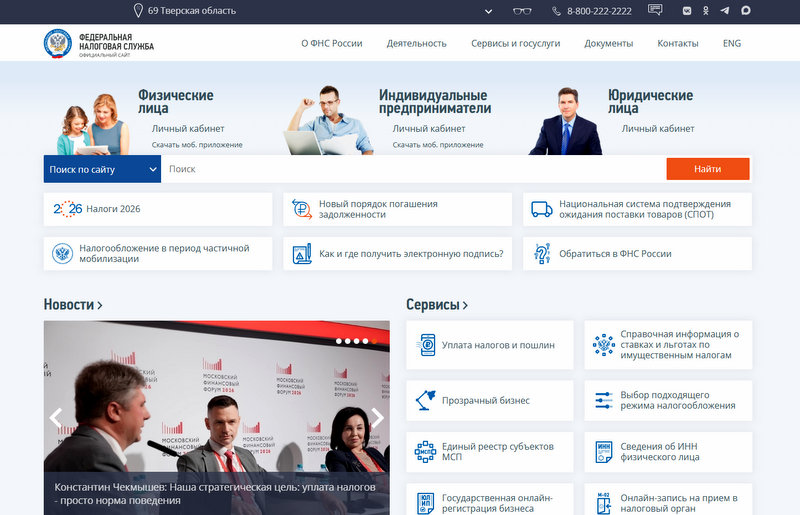Image resolution: width=800 pixels, height=515 pixels.
Task: Open the Odnoklassniki social icon
Action: 706,11
